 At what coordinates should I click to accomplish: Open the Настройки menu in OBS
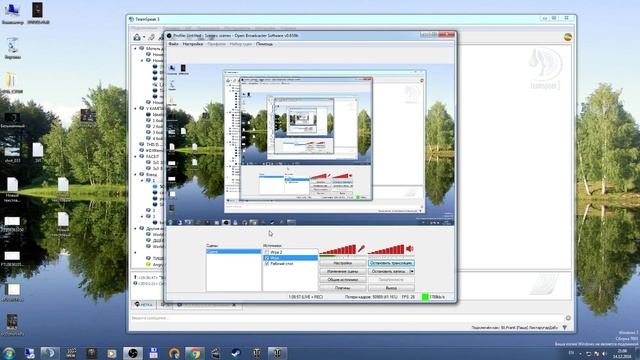tap(193, 44)
